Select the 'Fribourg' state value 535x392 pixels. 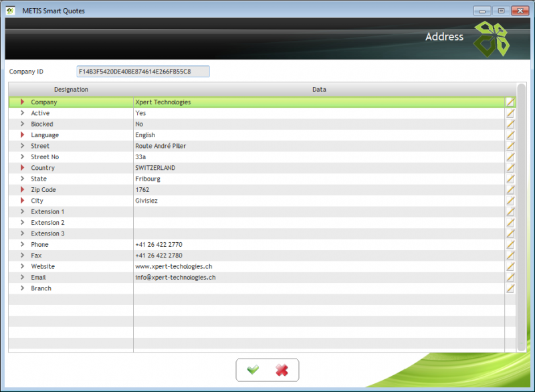coord(148,179)
